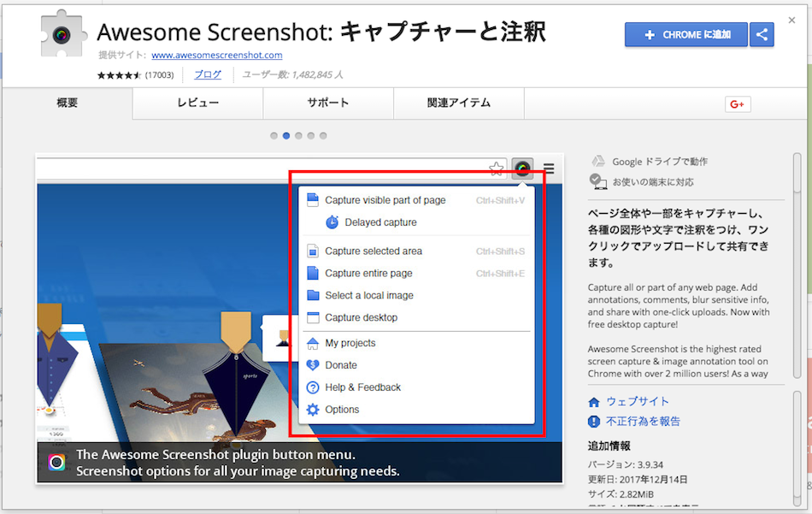
Task: Click the バージョン: 3.9.34 text
Action: [x=625, y=464]
